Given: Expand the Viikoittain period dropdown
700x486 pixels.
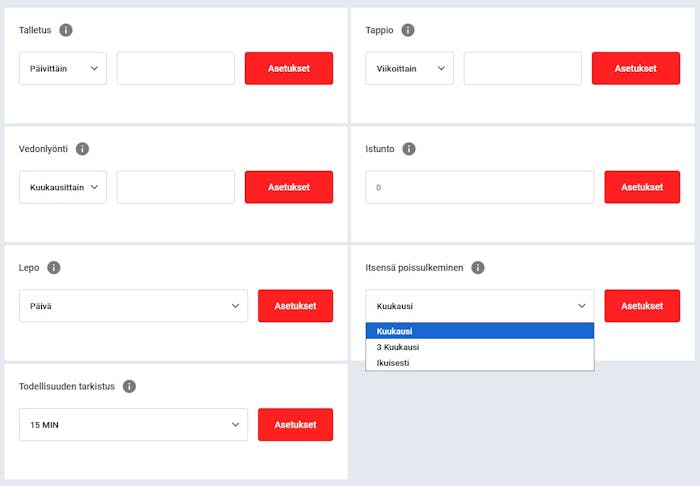Looking at the screenshot, I should 409,69.
